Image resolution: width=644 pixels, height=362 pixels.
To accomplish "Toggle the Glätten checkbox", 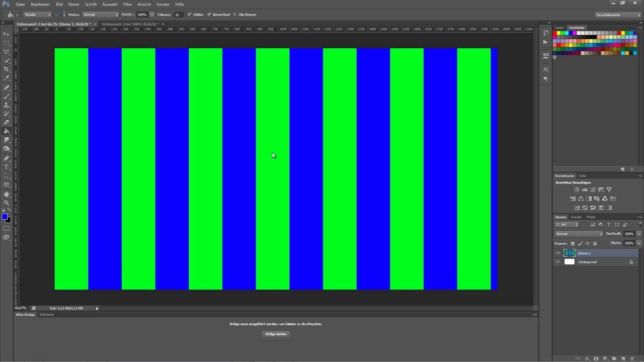I will [x=189, y=15].
